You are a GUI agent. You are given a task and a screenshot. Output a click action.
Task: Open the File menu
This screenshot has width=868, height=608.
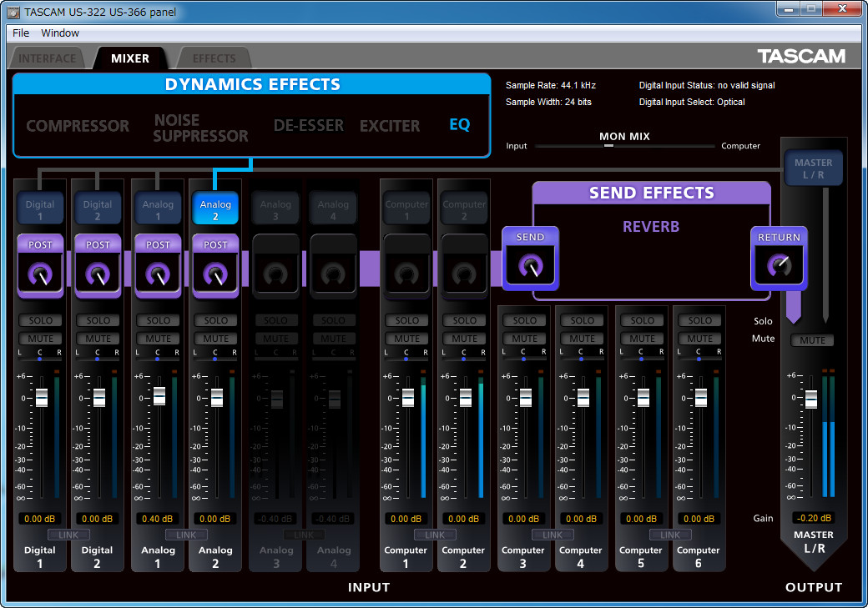(21, 33)
